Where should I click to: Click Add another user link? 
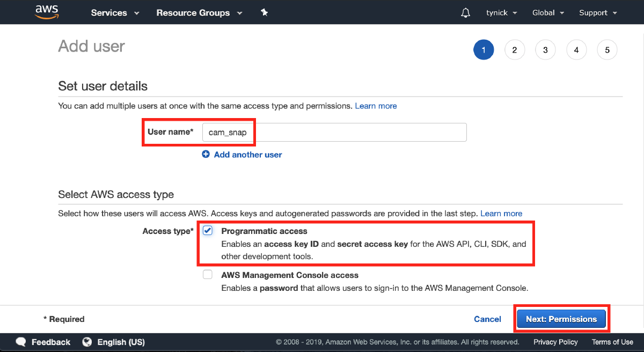(x=248, y=155)
